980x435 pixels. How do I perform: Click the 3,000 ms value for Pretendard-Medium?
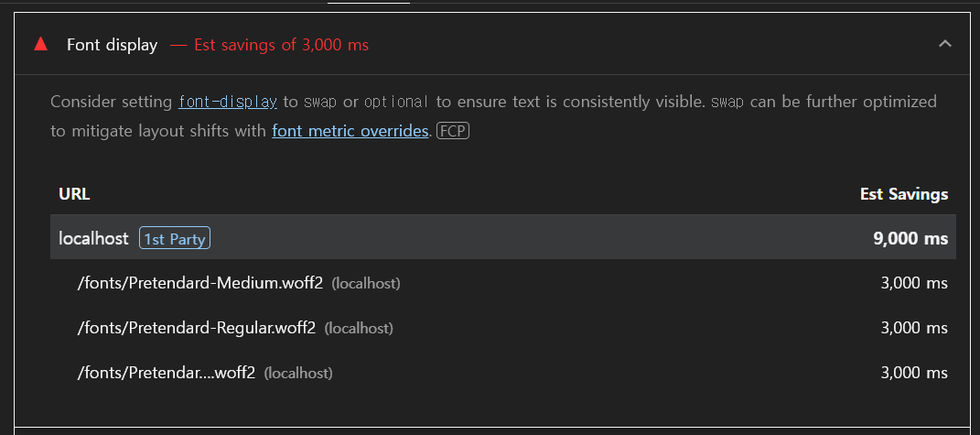914,283
